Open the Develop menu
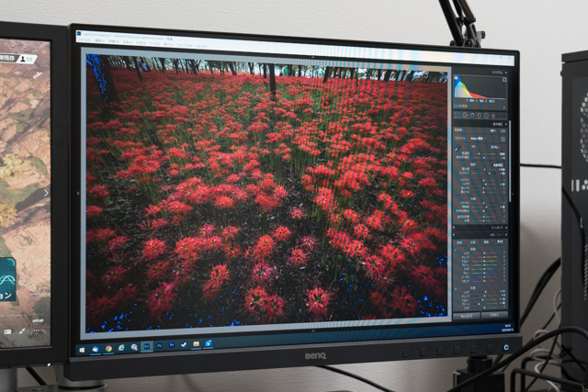This screenshot has height=392, width=588. pyautogui.click(x=114, y=41)
